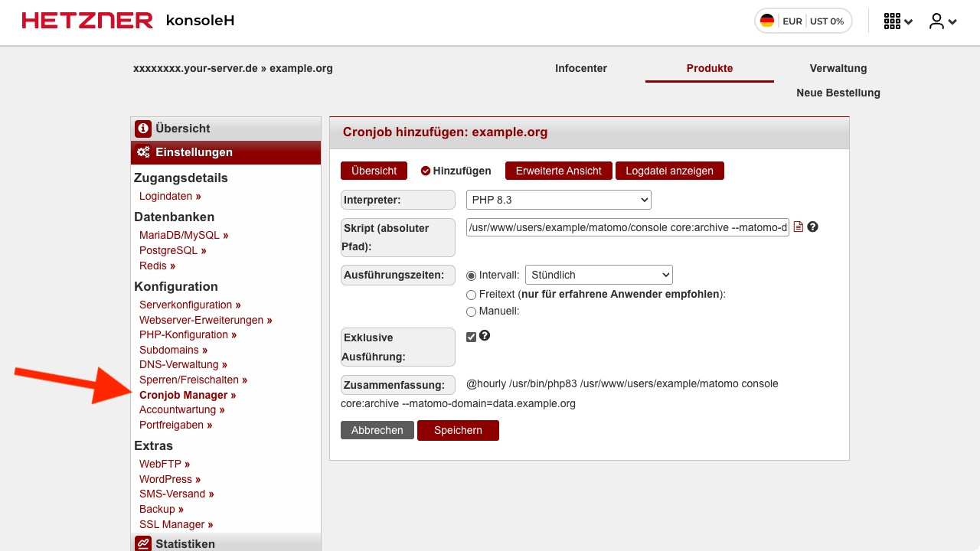The height and width of the screenshot is (551, 980).
Task: Open the PostgreSQL link
Action: tap(173, 250)
